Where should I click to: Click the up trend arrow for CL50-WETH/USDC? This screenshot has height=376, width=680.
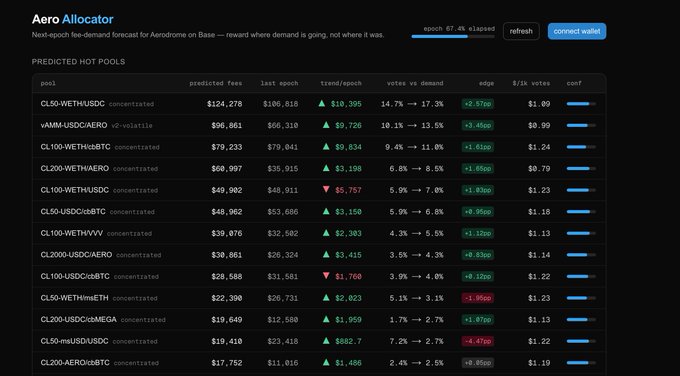tap(322, 104)
